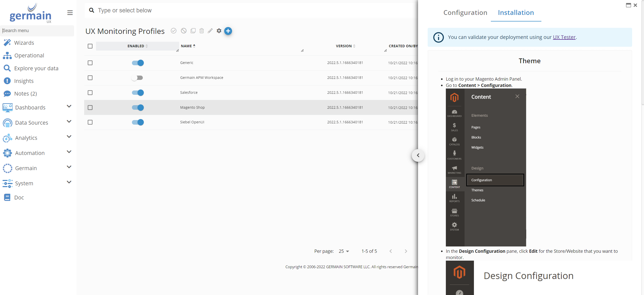Click the delete trash icon in toolbar

tap(201, 31)
